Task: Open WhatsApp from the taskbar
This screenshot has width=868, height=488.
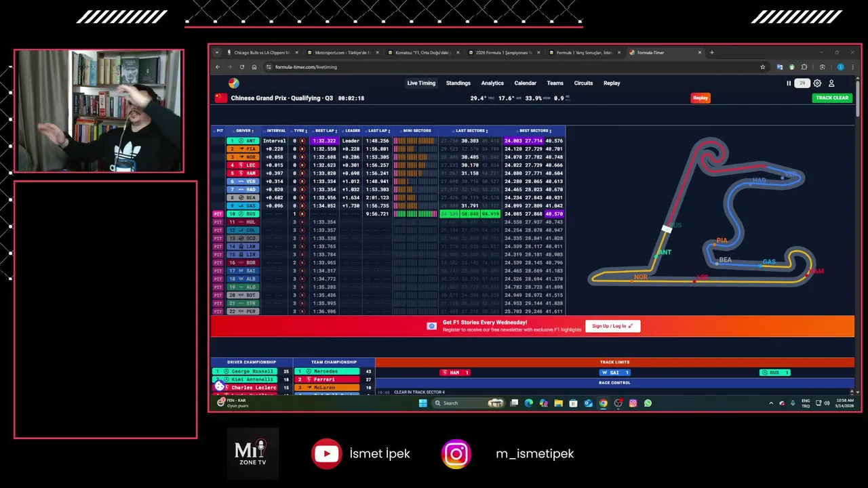Action: 648,403
